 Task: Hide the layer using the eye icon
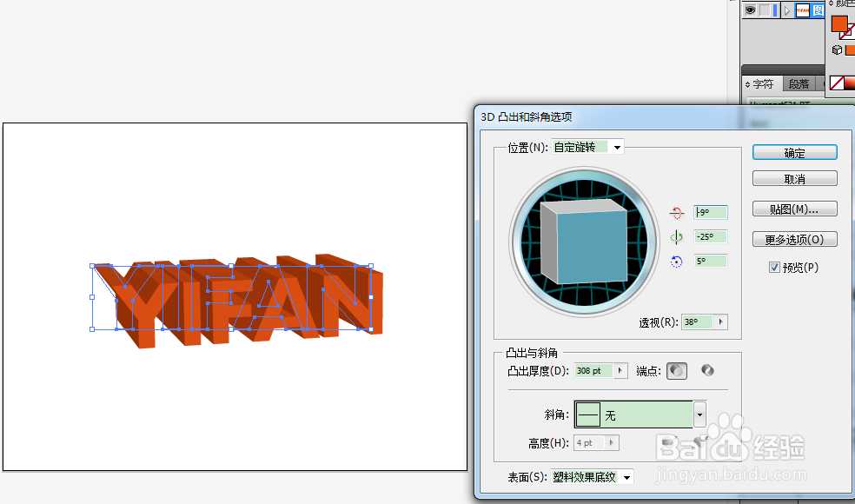pyautogui.click(x=750, y=10)
